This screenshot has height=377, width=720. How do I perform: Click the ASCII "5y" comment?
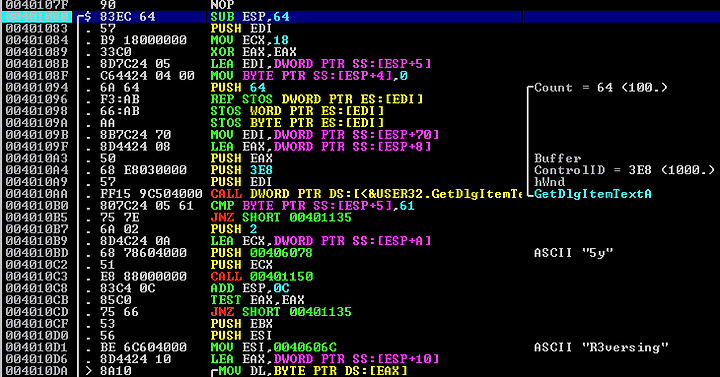pyautogui.click(x=574, y=253)
